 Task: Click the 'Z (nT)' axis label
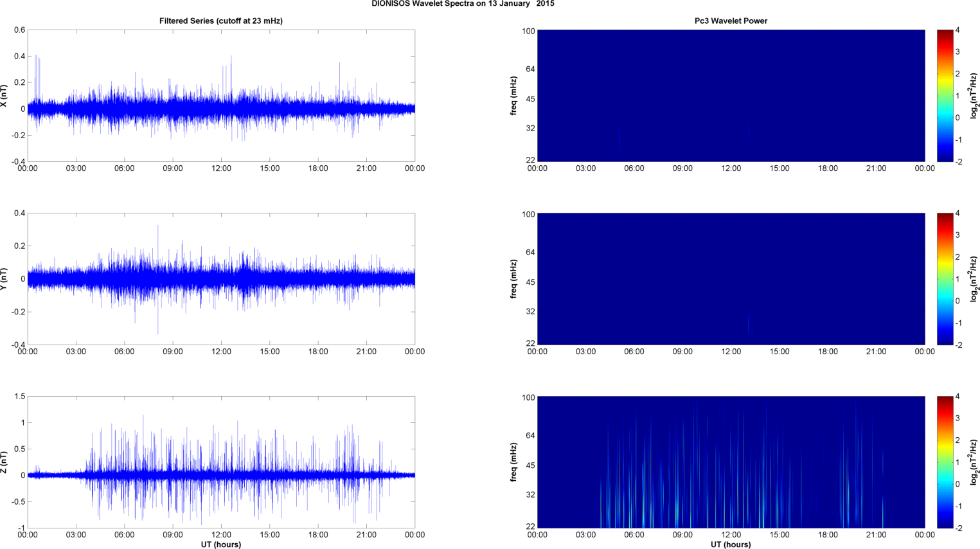pyautogui.click(x=4, y=462)
